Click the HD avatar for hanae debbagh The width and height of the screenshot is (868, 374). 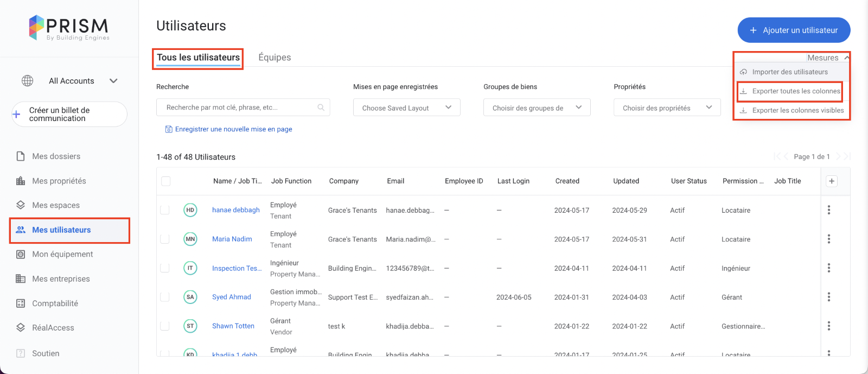pos(190,210)
